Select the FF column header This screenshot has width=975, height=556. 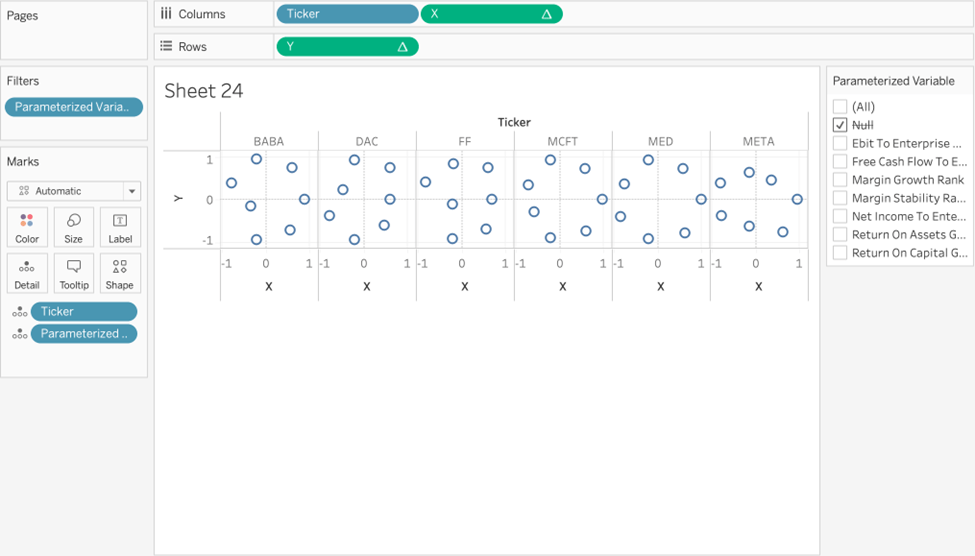(464, 141)
